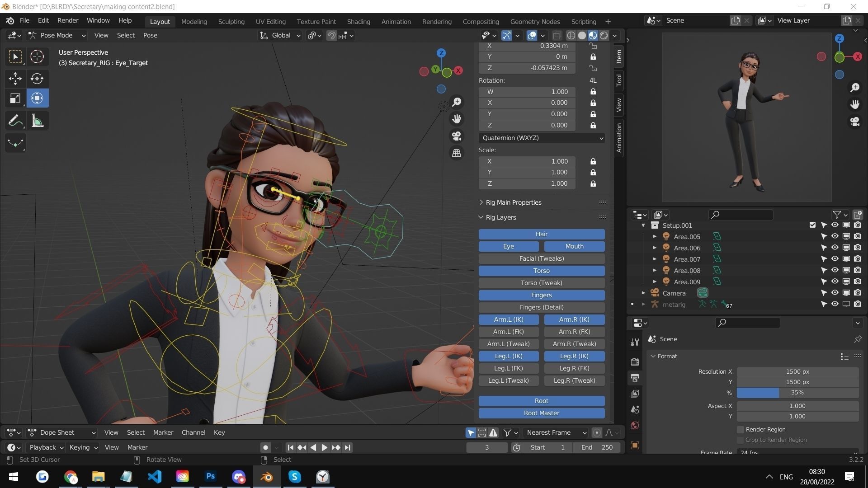Toggle camera view in viewport

point(457,136)
